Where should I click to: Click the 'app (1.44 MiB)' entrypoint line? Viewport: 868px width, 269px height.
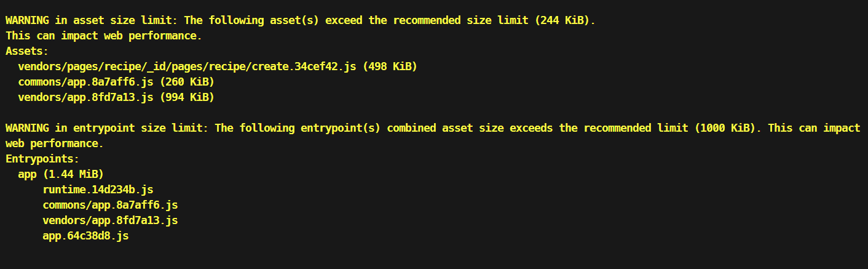click(x=61, y=174)
